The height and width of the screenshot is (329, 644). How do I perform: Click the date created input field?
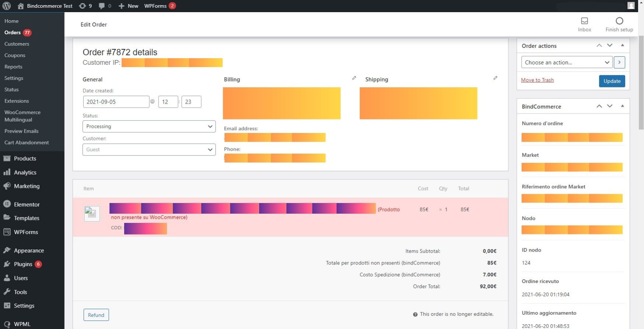116,102
